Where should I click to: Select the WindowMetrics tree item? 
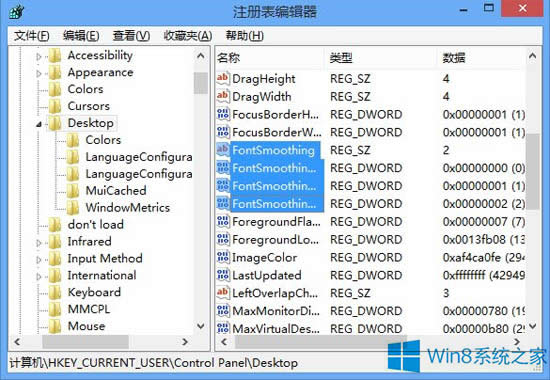click(128, 207)
